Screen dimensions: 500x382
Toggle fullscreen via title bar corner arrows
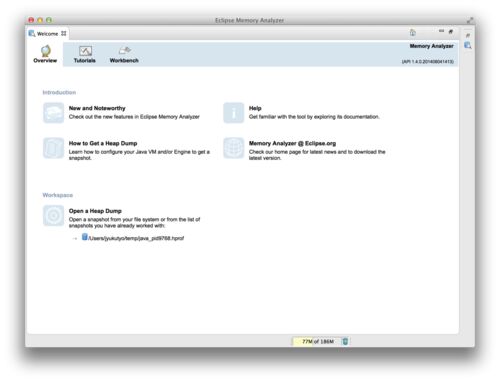pyautogui.click(x=470, y=20)
